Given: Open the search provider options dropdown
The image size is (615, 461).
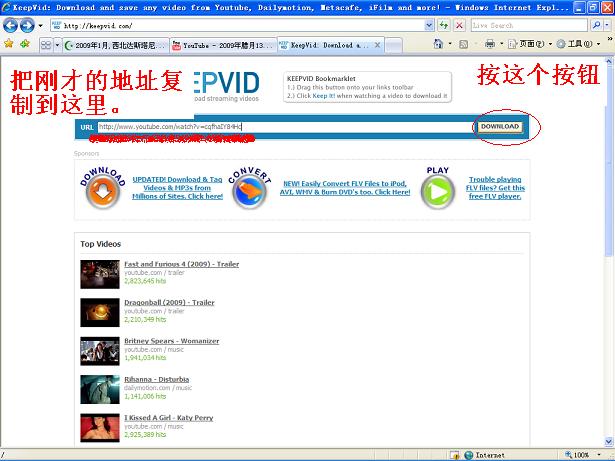Looking at the screenshot, I should [607, 26].
